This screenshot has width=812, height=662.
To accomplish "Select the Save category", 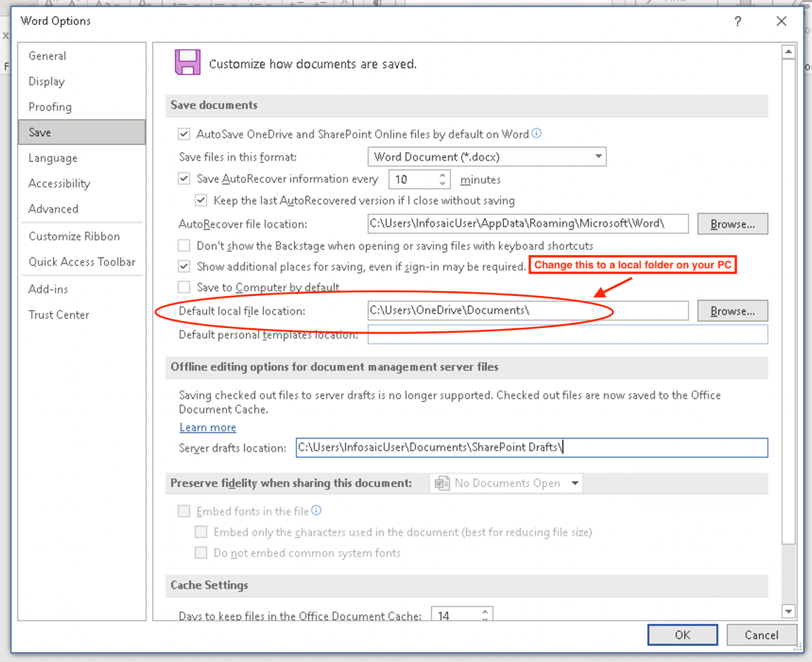I will tap(82, 132).
